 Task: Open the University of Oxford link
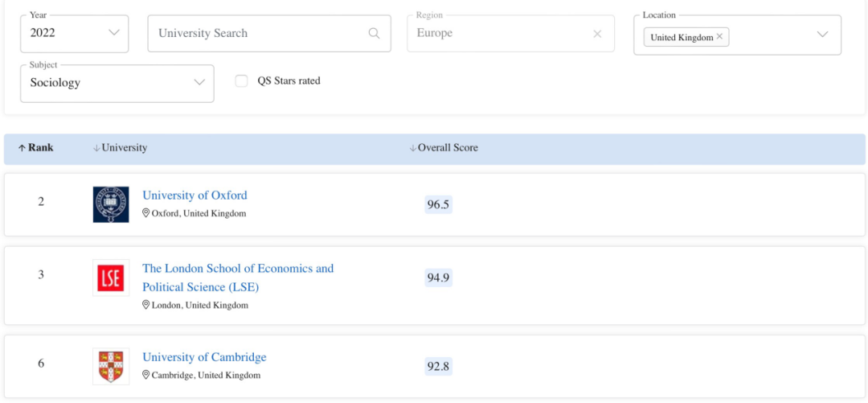194,195
